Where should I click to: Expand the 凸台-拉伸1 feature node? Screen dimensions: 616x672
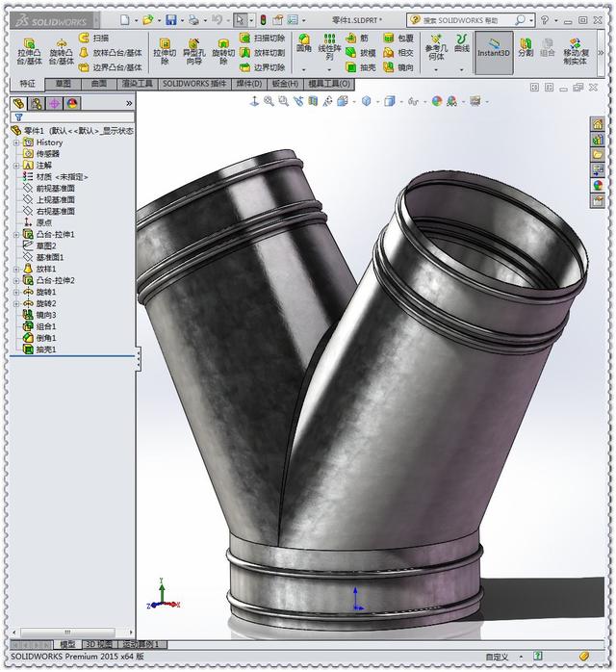(16, 234)
